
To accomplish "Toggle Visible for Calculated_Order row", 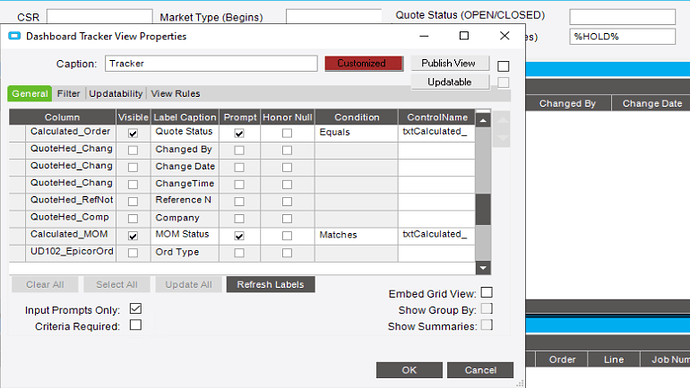I will [132, 133].
